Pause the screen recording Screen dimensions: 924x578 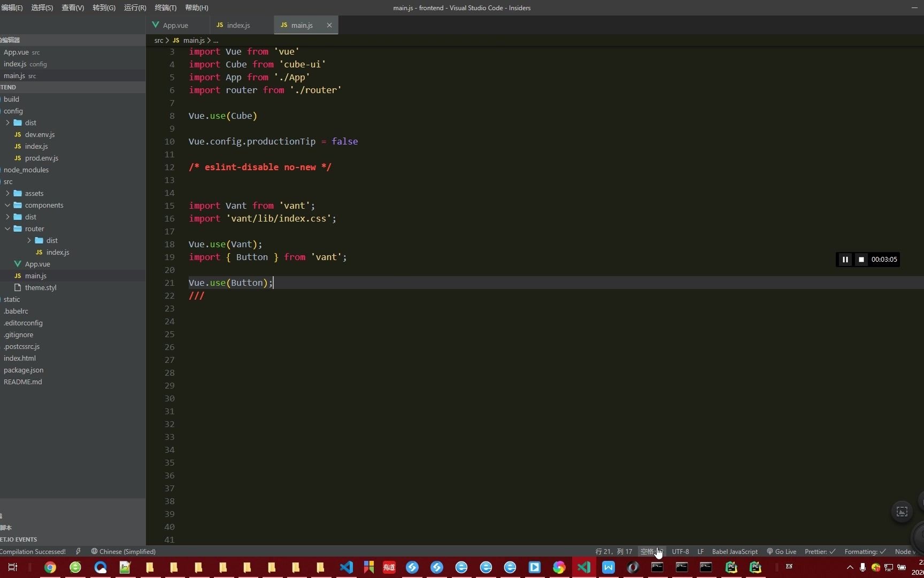point(845,260)
